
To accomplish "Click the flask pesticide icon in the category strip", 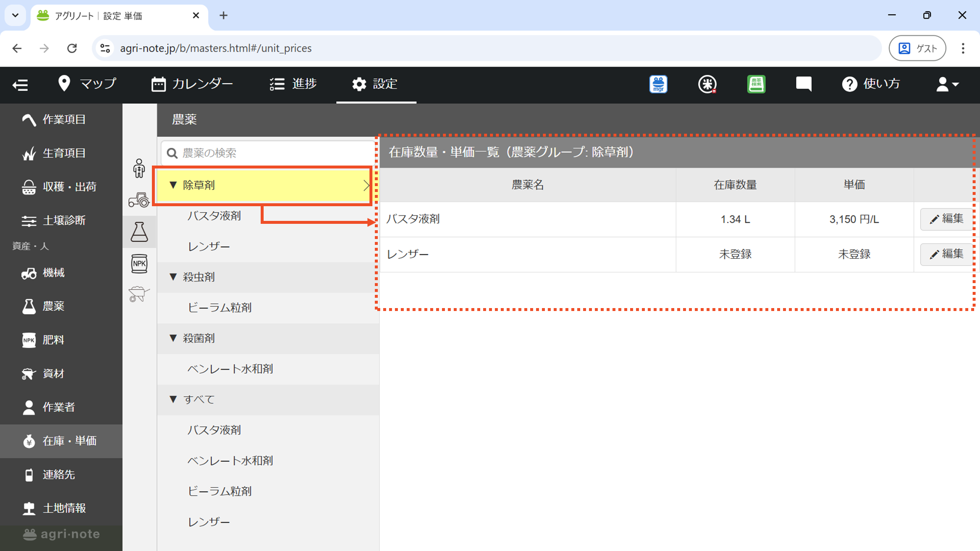I will coord(139,232).
